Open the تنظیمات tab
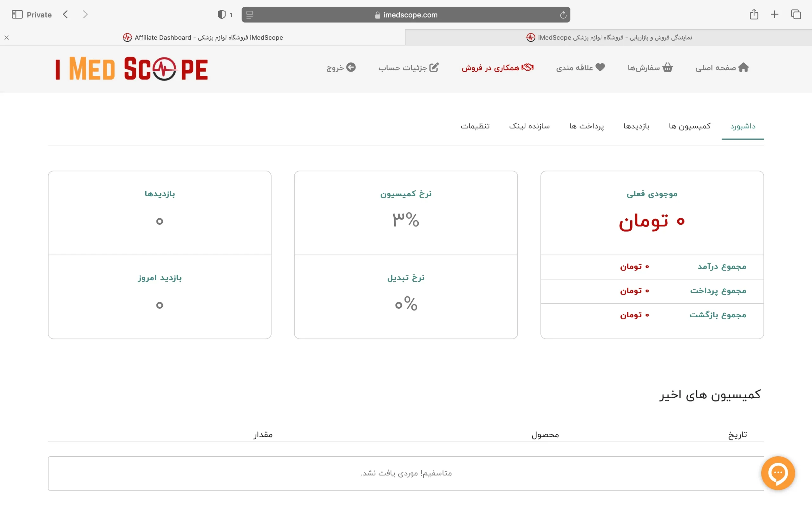 pos(475,126)
